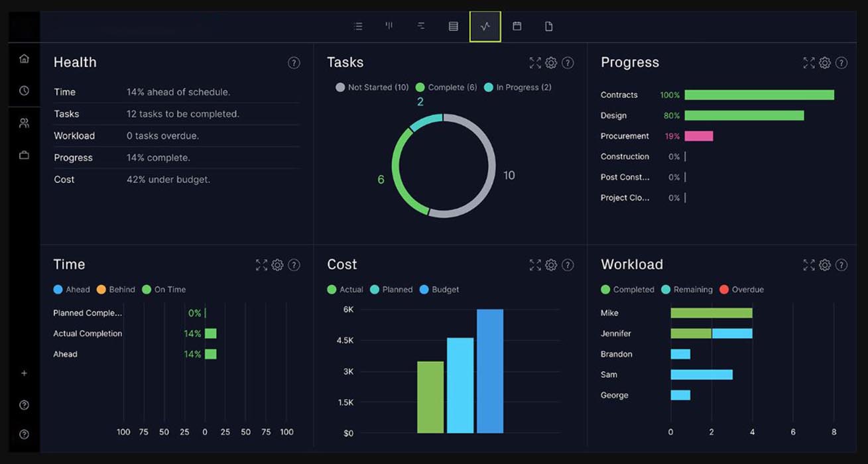This screenshot has height=464, width=868.
Task: Expand the Cost widget to fullscreen
Action: 535,265
